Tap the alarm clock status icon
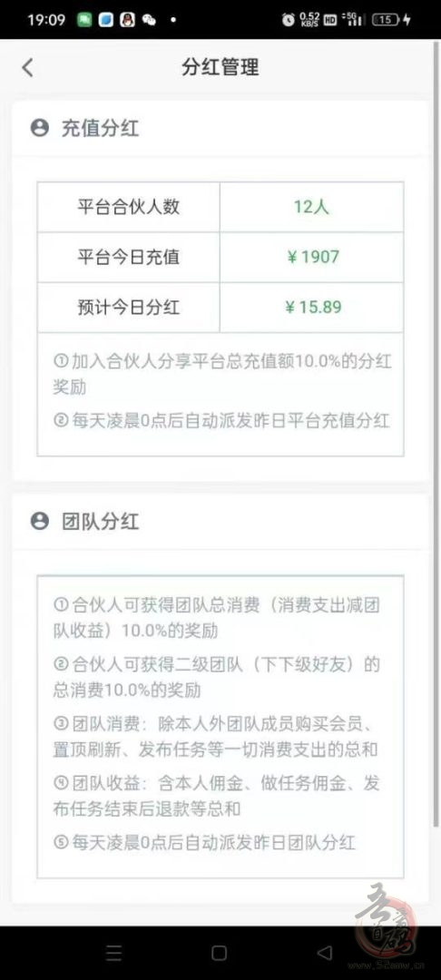The height and width of the screenshot is (980, 441). (288, 19)
